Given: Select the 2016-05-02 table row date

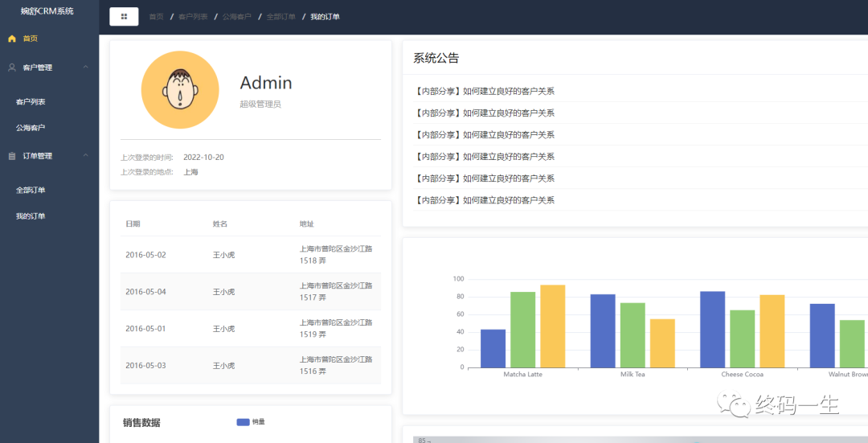Looking at the screenshot, I should (145, 256).
